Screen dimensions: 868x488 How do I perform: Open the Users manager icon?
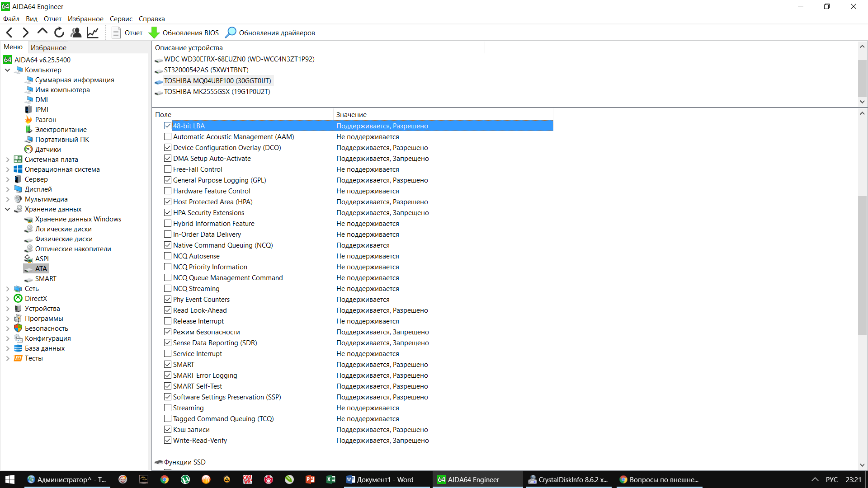click(x=76, y=33)
